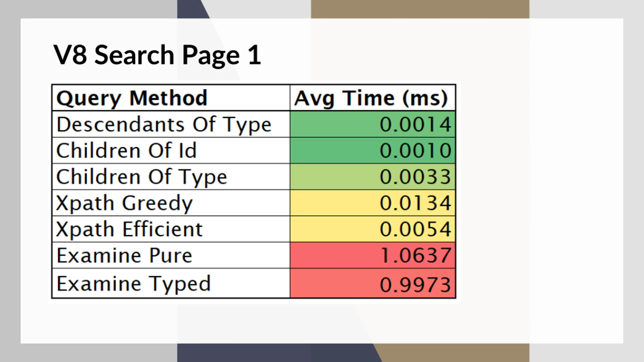Select the 'Avg Time (ms)' header cell
The height and width of the screenshot is (362, 644).
point(373,98)
